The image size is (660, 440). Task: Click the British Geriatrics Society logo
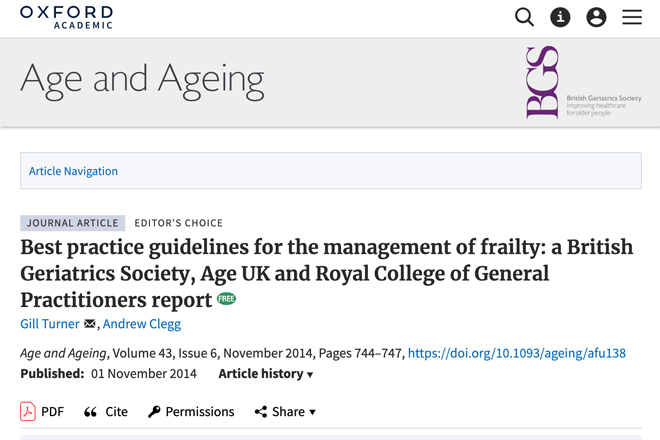coord(584,83)
